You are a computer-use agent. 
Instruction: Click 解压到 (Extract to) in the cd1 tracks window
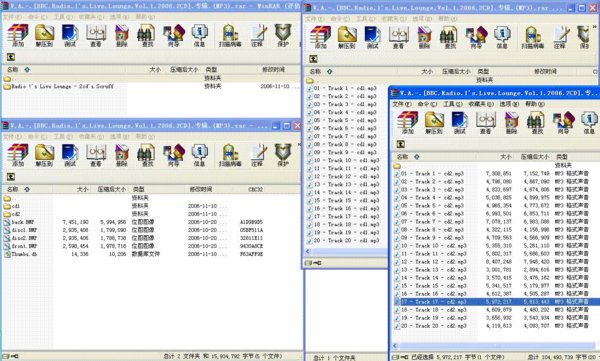pyautogui.click(x=347, y=38)
